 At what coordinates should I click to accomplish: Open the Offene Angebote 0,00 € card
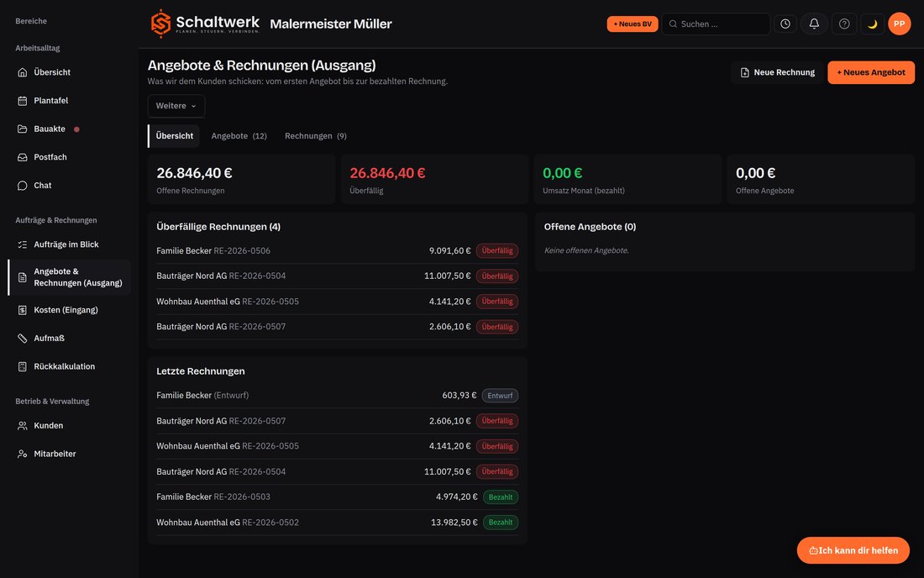(821, 180)
